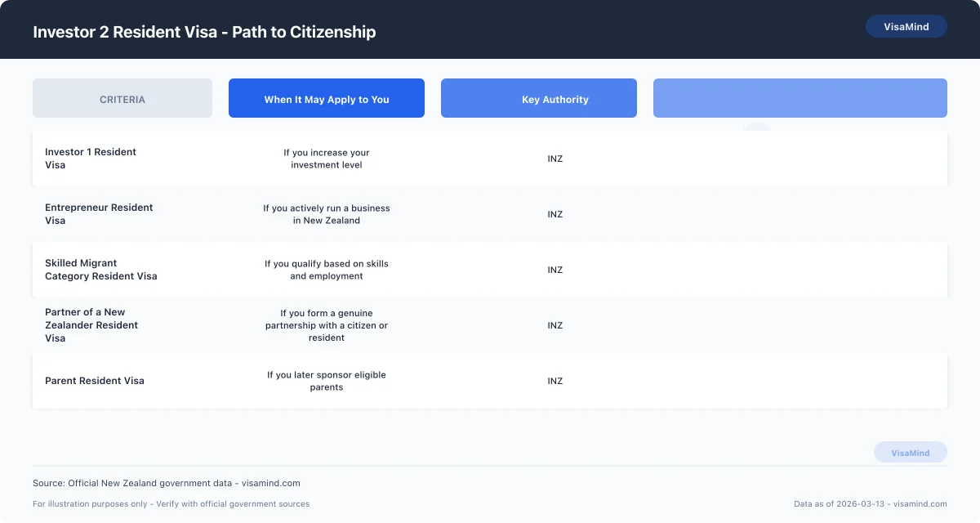Select the 'Key Authority' column header
Screen dimensions: 980x523
538,98
